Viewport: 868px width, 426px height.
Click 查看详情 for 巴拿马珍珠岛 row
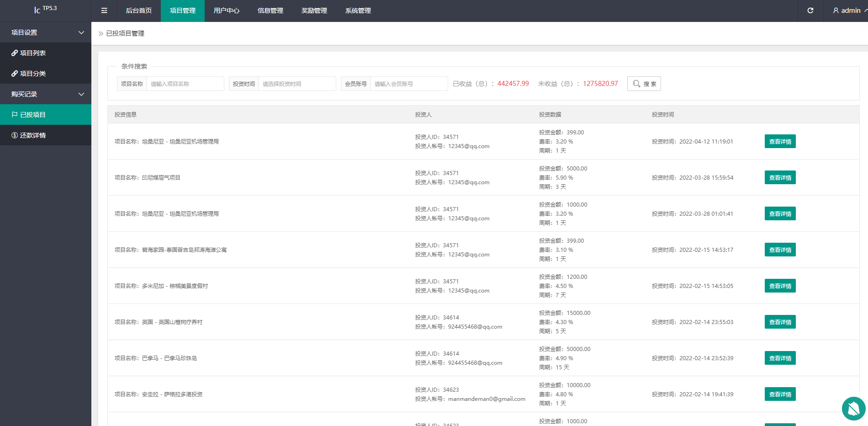(780, 358)
